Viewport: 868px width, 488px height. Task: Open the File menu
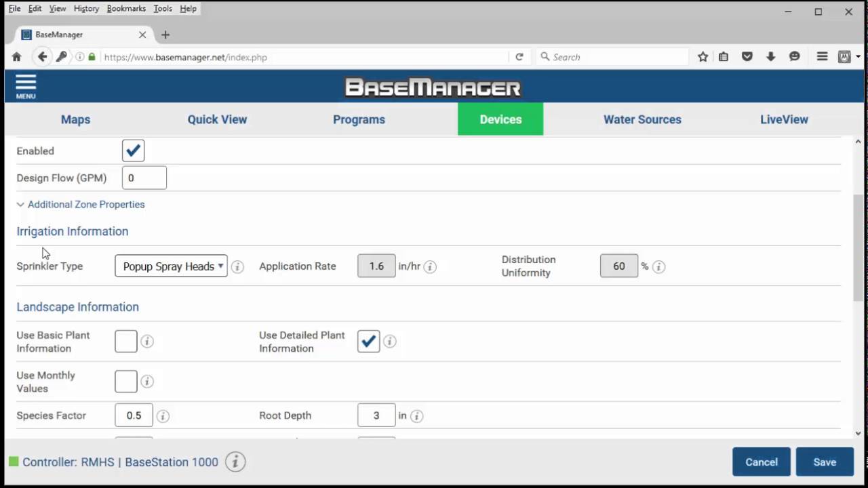[14, 8]
